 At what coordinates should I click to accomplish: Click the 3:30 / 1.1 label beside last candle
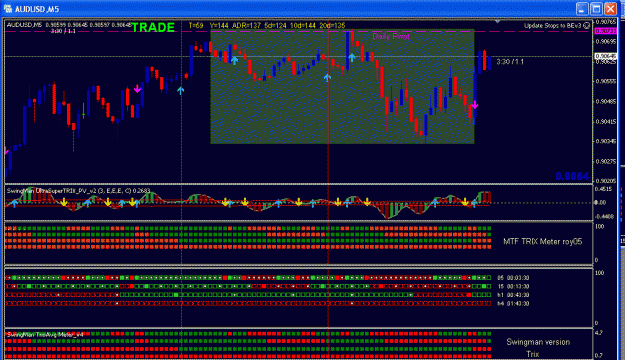510,62
